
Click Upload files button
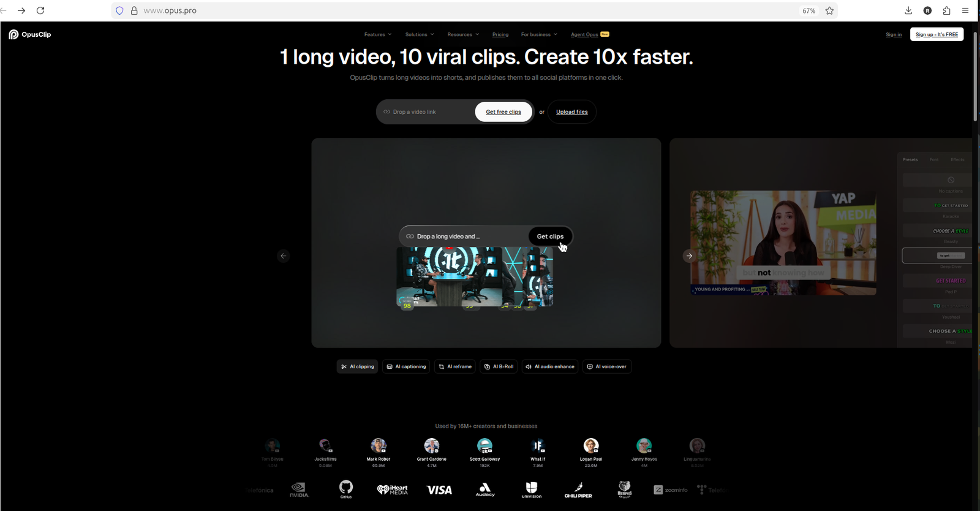pyautogui.click(x=571, y=112)
